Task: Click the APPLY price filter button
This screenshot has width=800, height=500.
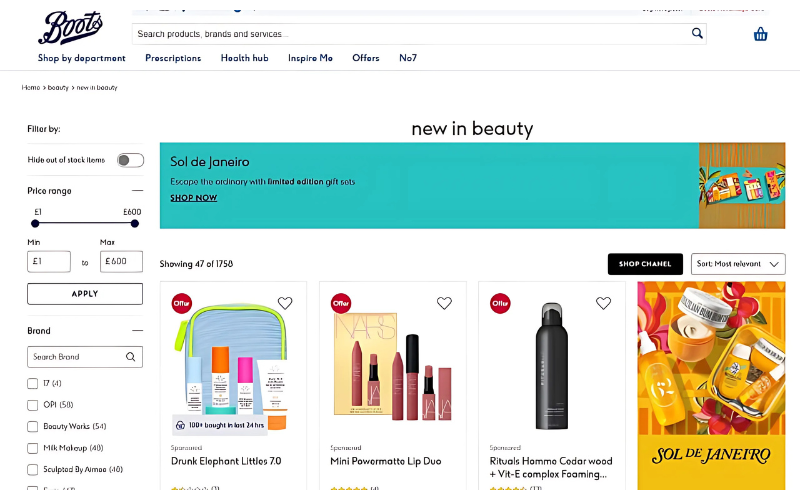Action: click(x=85, y=294)
